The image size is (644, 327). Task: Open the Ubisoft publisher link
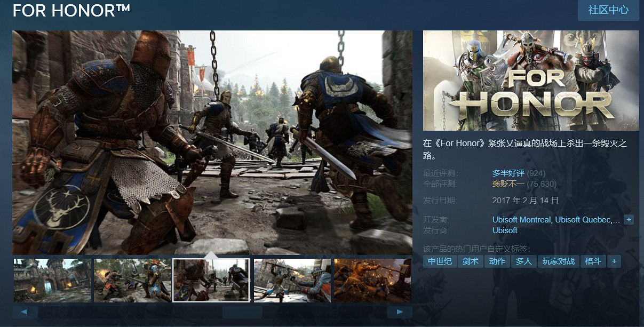pyautogui.click(x=505, y=230)
